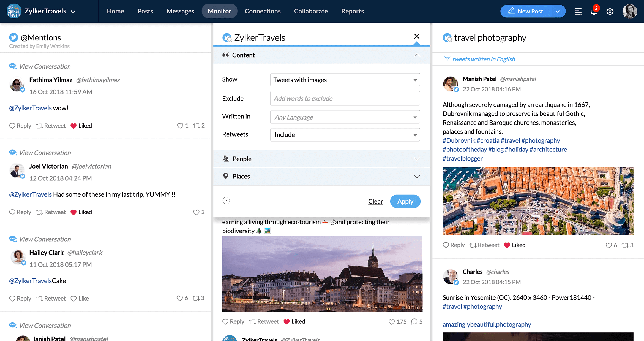Click the New Post button
644x341 pixels.
pos(525,11)
